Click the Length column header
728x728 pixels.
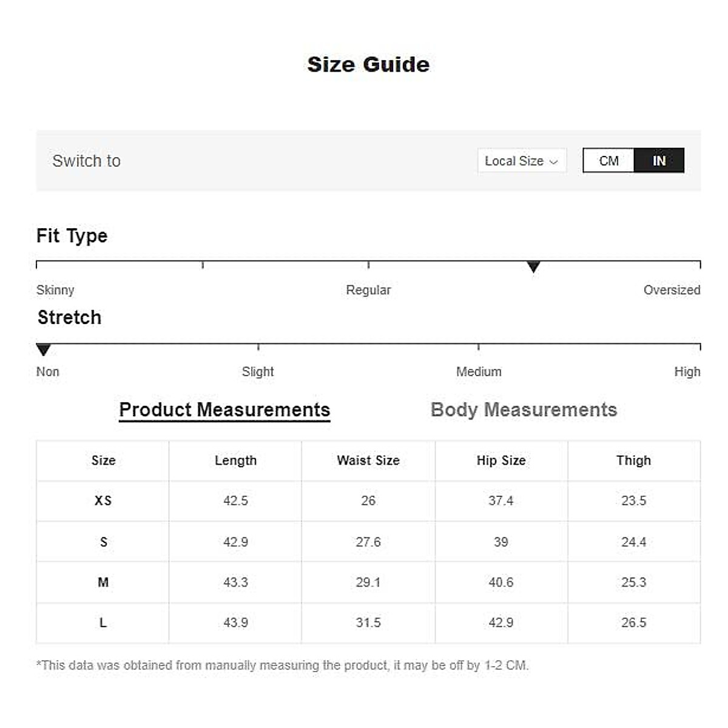coord(235,460)
